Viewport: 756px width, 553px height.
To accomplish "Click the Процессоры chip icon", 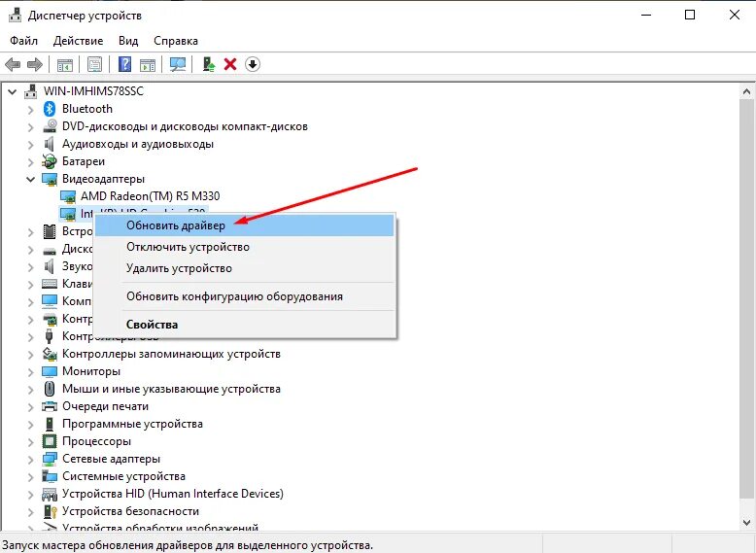I will (x=50, y=441).
